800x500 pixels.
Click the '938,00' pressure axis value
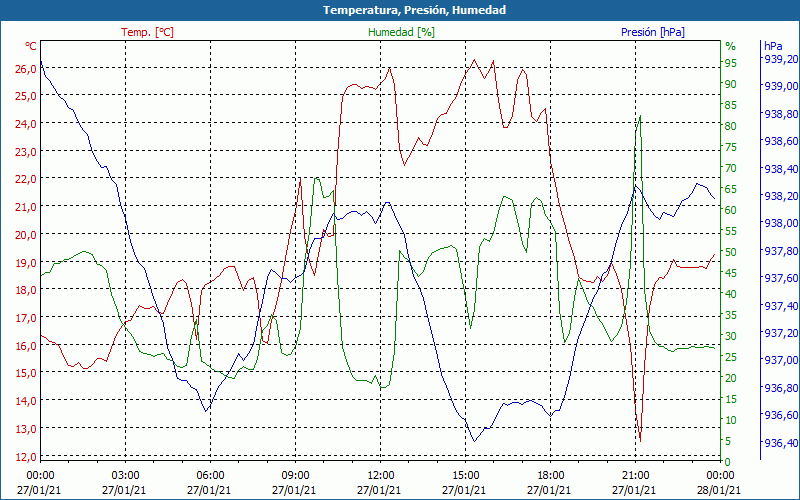tap(781, 223)
